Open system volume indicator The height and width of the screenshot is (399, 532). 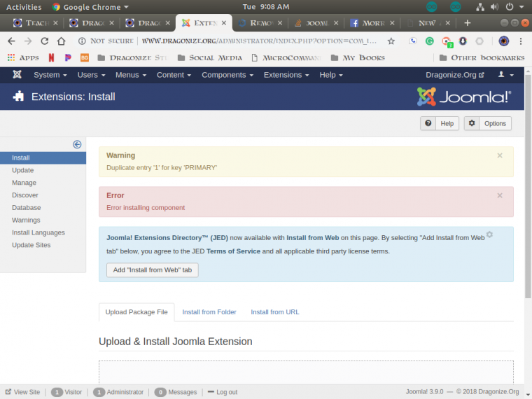[495, 7]
